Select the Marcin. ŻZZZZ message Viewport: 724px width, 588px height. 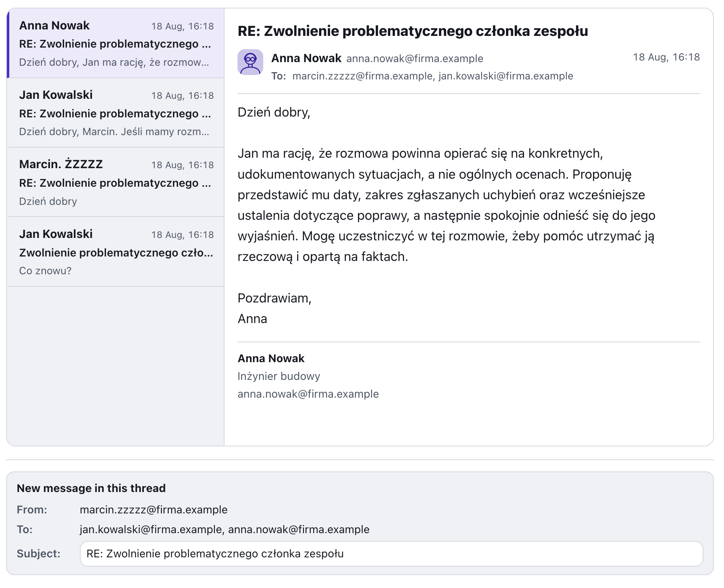point(116,182)
